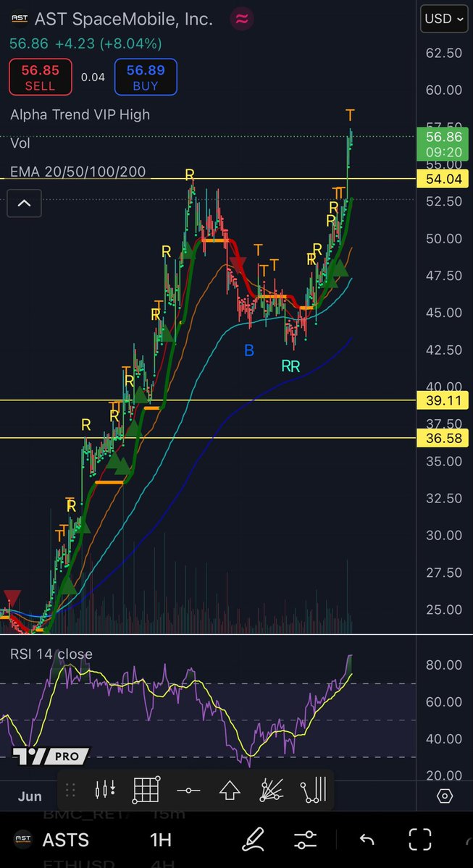473x868 pixels.
Task: Tap the blue B signal marker on chart
Action: [249, 350]
